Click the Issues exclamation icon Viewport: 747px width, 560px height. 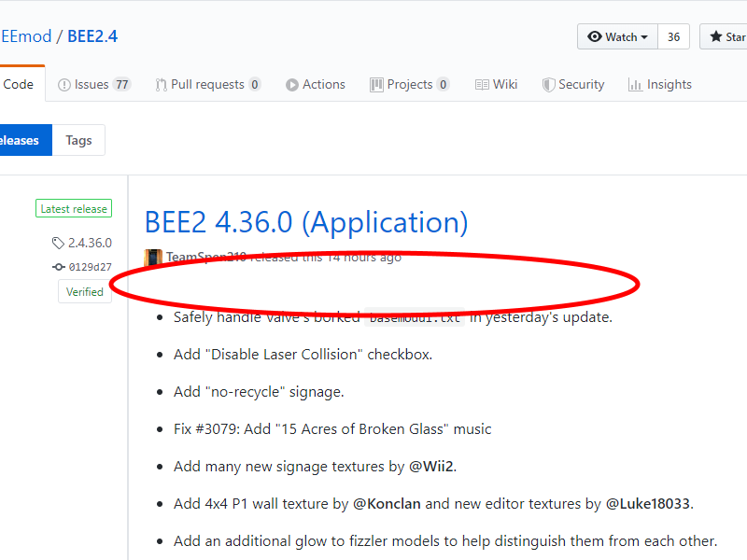[63, 85]
